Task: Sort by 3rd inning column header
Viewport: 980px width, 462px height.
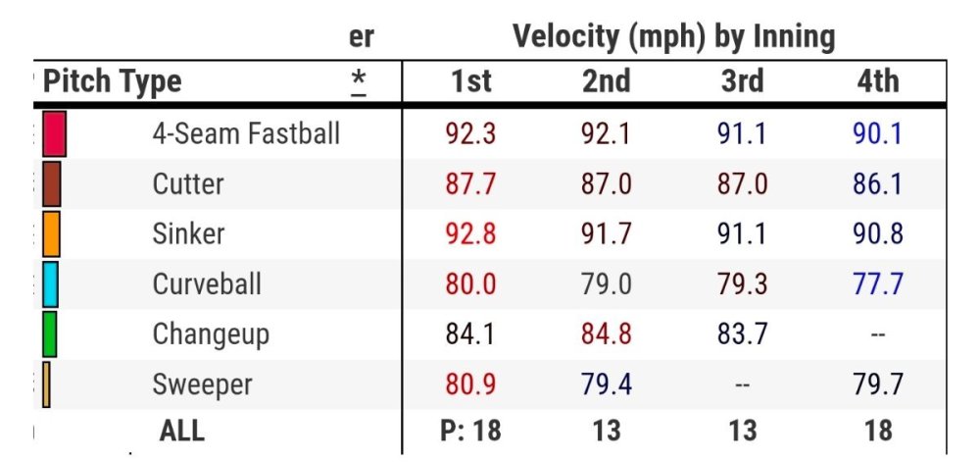Action: coord(742,81)
